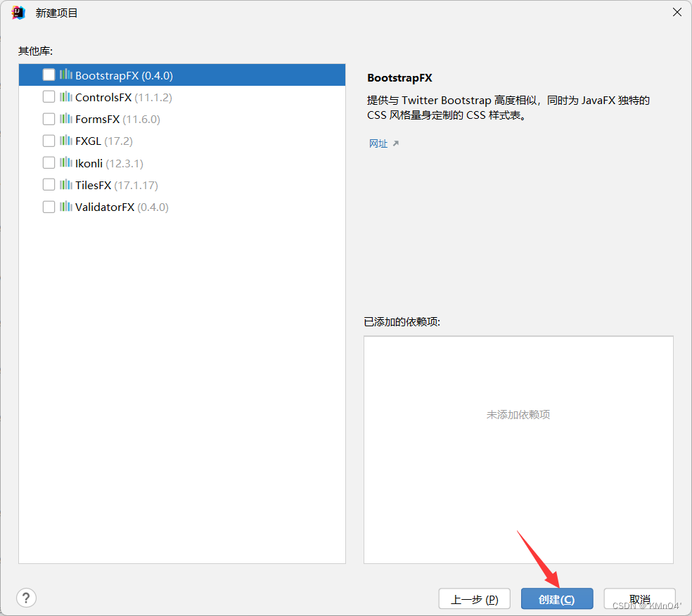Check the ControlsFX dependency checkbox
This screenshot has height=616, width=692.
tap(48, 96)
